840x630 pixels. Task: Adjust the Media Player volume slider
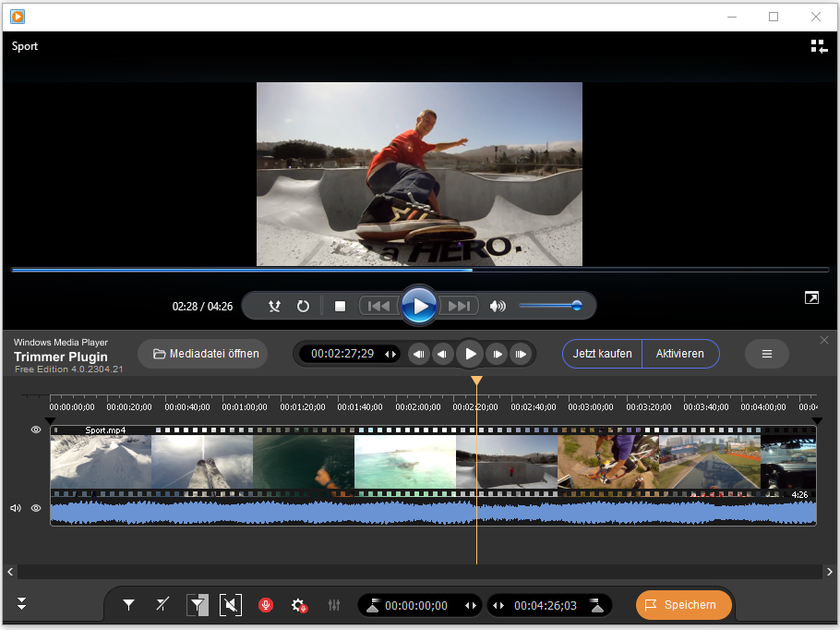(x=550, y=306)
